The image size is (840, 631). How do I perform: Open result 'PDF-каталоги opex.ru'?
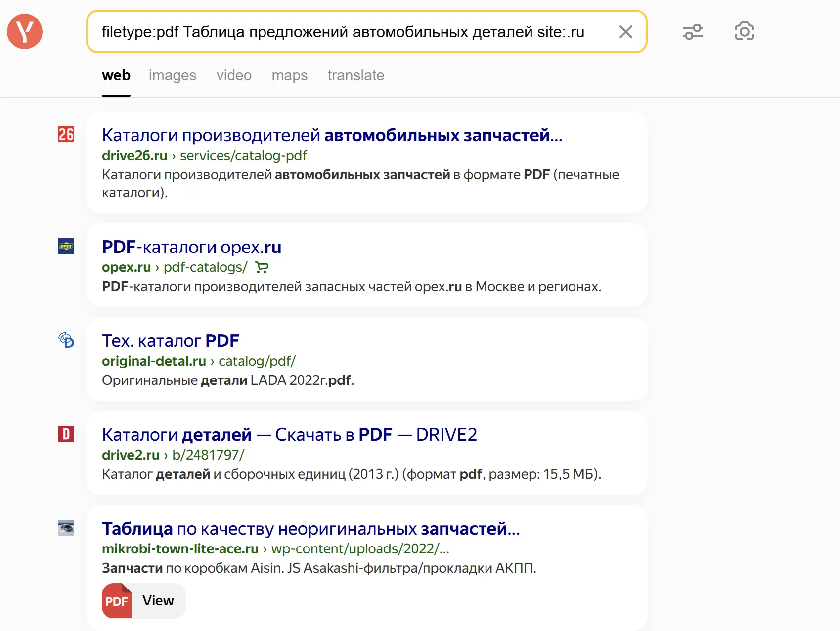pos(191,247)
